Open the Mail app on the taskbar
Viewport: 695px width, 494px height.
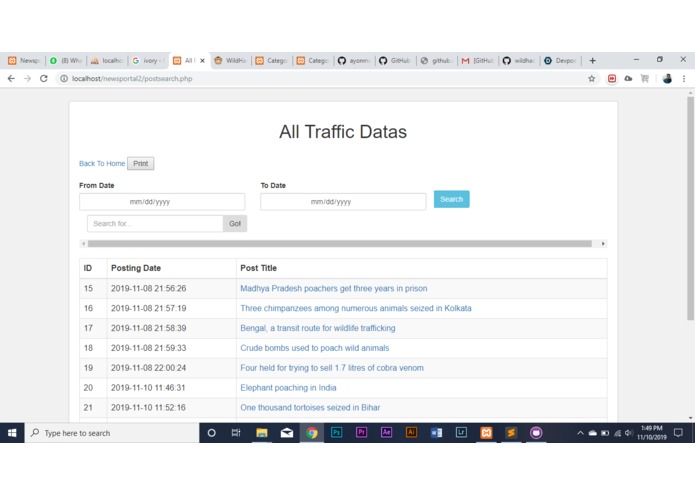click(287, 433)
